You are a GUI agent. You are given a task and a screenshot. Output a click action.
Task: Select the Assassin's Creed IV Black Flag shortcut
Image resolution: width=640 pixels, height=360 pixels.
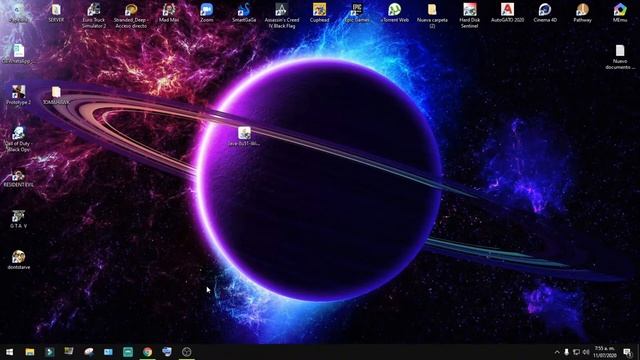coord(282,16)
